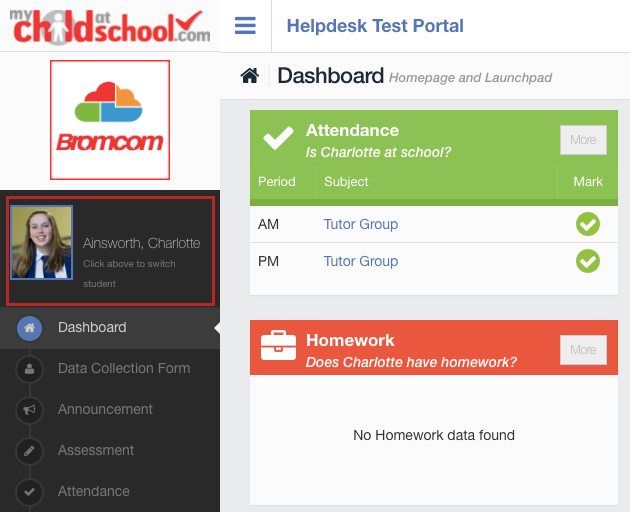Select Announcement in the sidebar
This screenshot has width=630, height=512.
point(105,409)
